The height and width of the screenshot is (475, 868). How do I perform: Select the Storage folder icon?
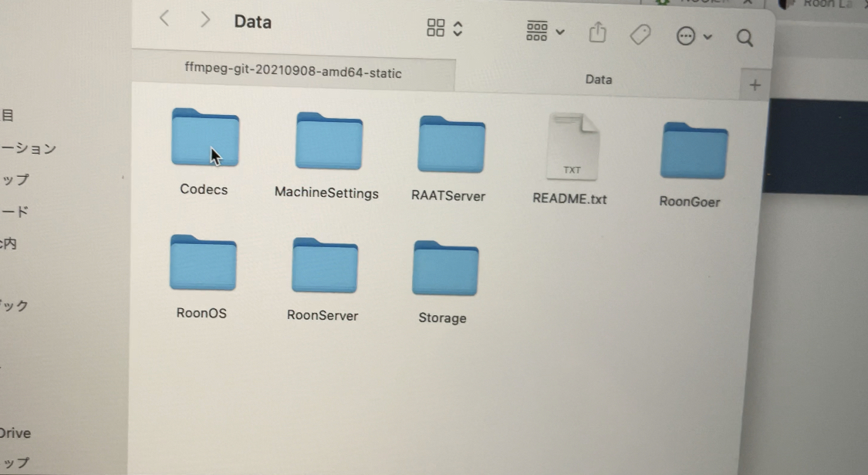click(445, 268)
